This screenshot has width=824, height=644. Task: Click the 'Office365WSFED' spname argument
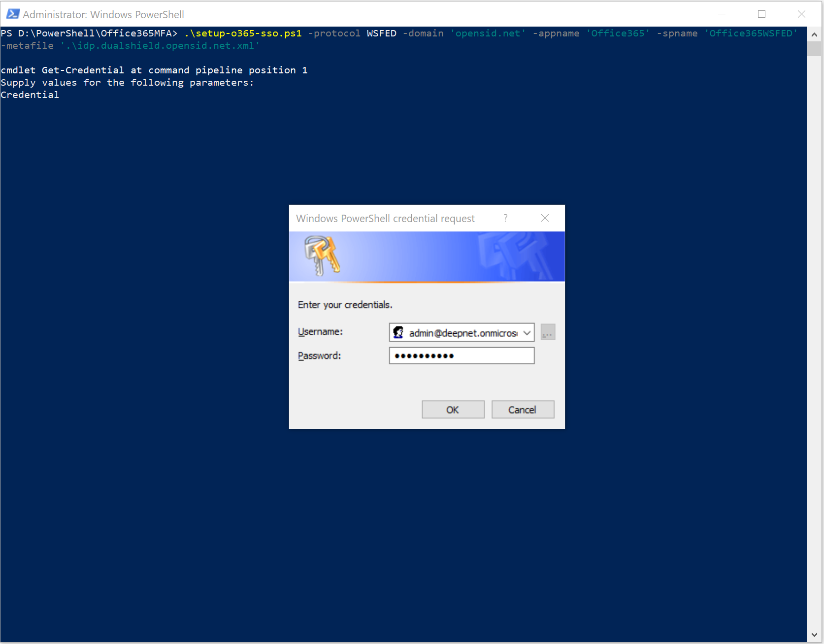point(751,33)
